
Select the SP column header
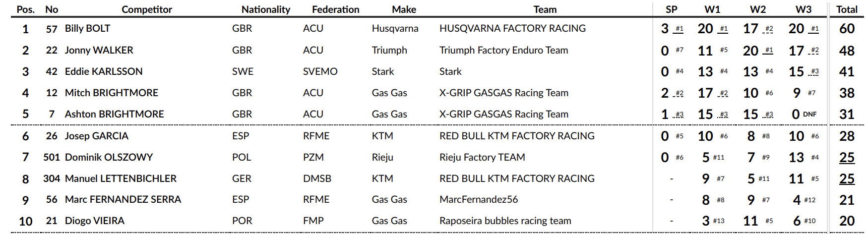(x=672, y=9)
